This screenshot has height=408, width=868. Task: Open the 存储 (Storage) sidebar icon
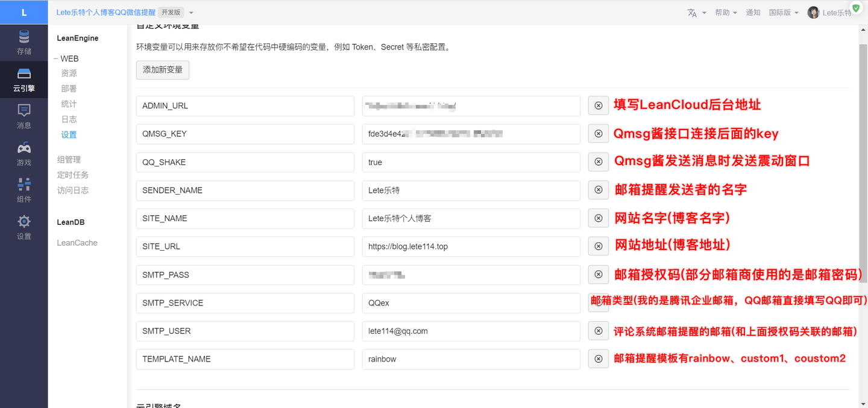pyautogui.click(x=24, y=42)
